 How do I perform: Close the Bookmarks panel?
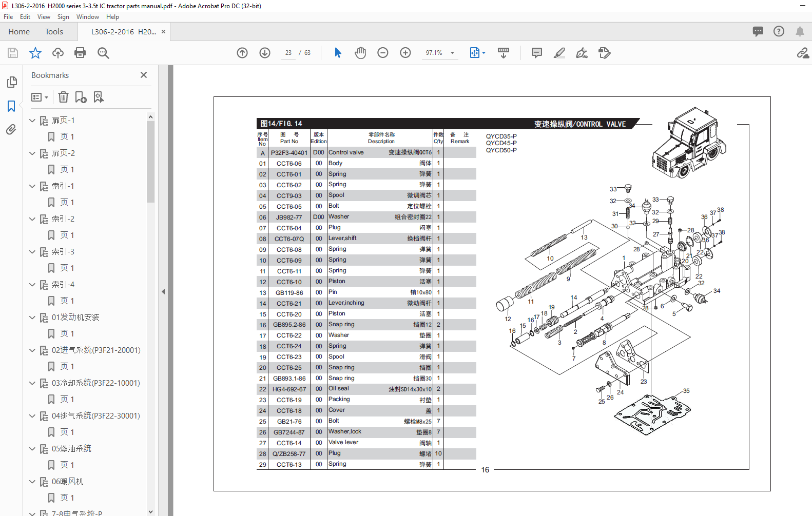pos(144,75)
